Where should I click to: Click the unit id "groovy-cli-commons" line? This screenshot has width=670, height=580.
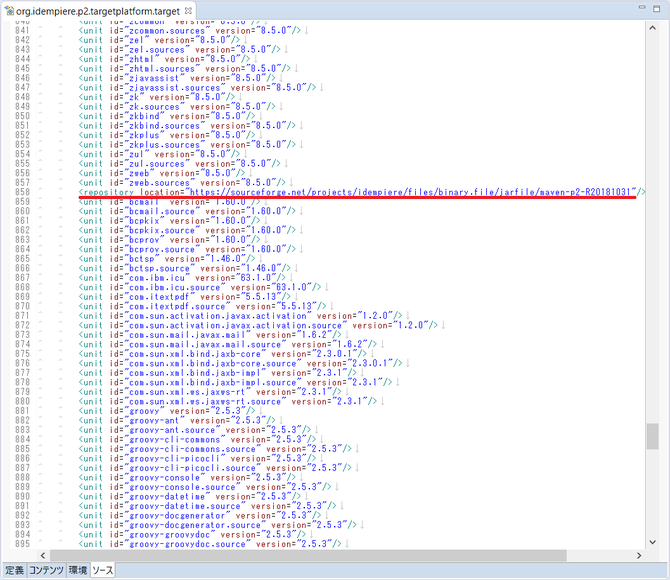click(x=197, y=439)
